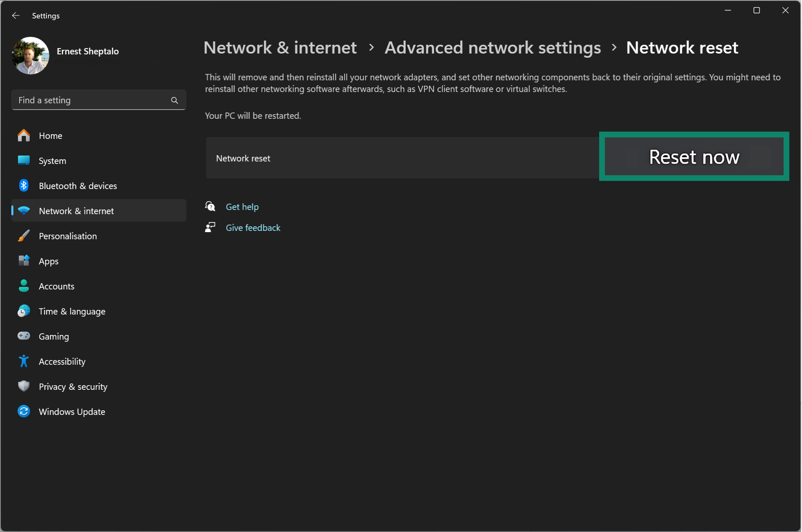Click inside the Find a setting search box
The width and height of the screenshot is (802, 532).
pos(84,100)
